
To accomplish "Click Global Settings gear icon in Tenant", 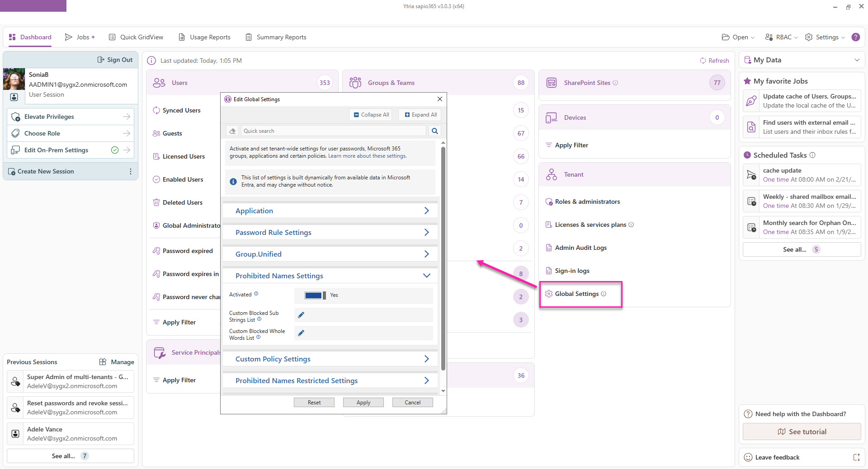I will [x=549, y=294].
